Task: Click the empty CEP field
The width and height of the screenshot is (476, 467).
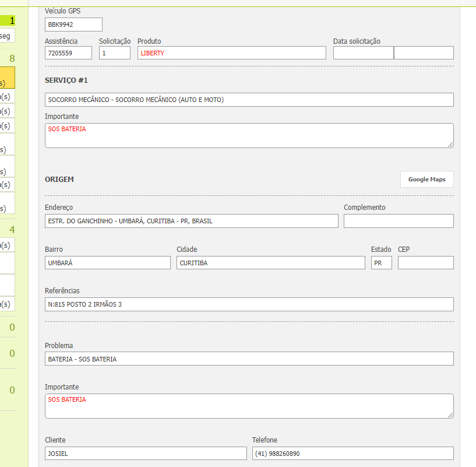Action: click(425, 263)
